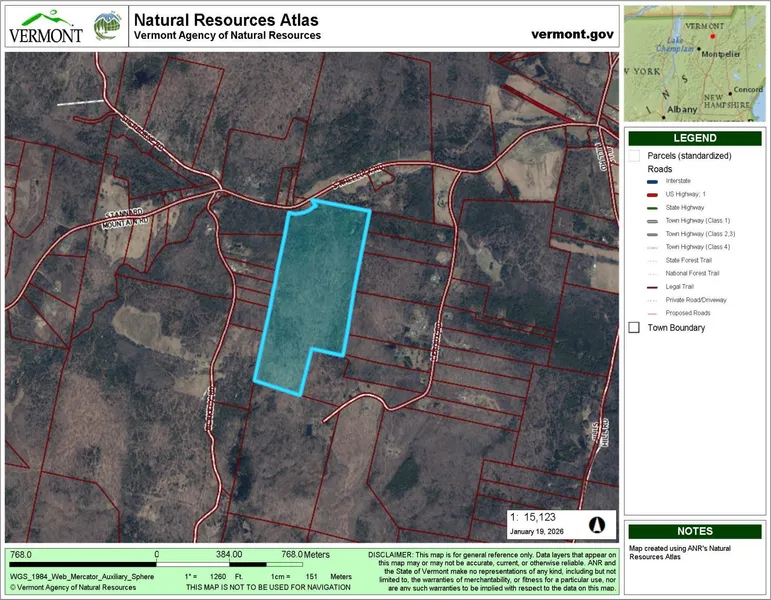This screenshot has height=600, width=771.
Task: Toggle the Town Boundary box
Action: [634, 327]
